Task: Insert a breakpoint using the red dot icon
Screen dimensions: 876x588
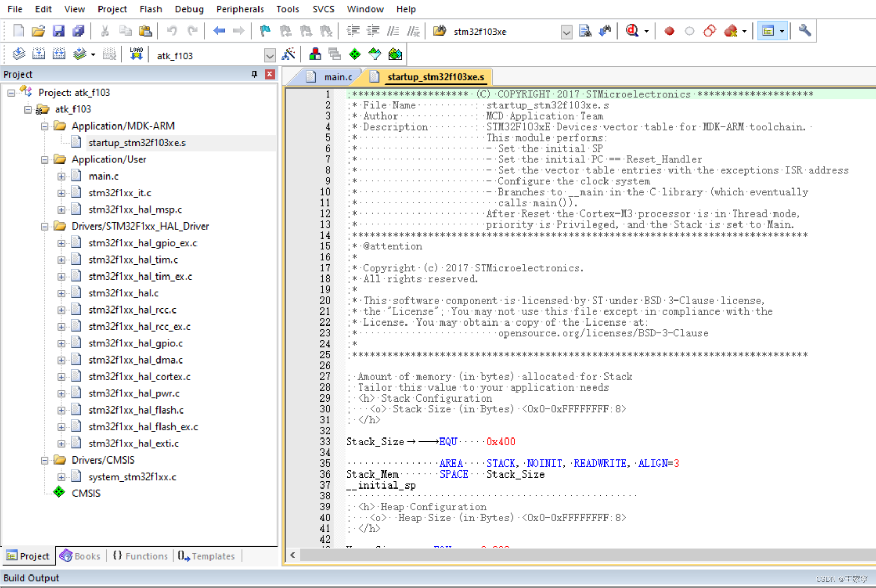Action: [669, 31]
